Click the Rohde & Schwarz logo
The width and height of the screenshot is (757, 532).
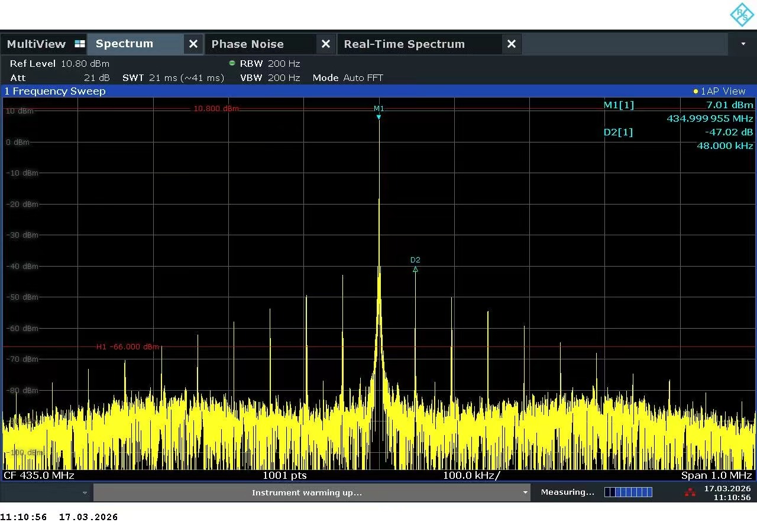click(742, 15)
